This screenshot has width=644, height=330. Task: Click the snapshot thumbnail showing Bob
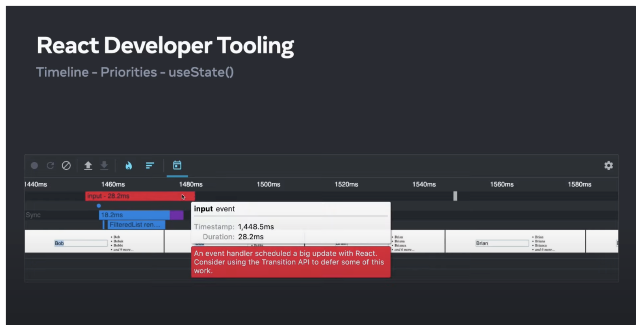pos(94,241)
